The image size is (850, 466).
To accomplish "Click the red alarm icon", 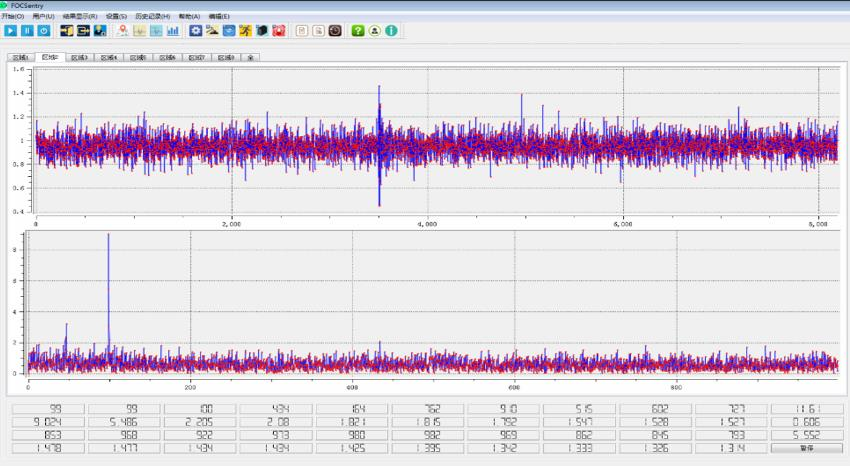I will 279,31.
